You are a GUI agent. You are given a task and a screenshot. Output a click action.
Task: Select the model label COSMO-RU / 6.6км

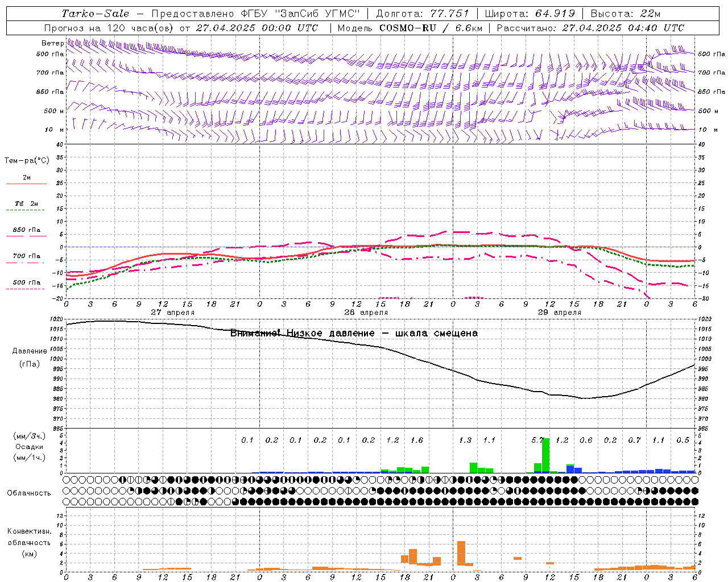click(431, 28)
